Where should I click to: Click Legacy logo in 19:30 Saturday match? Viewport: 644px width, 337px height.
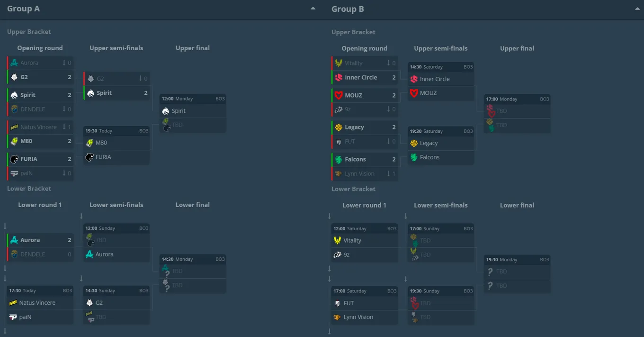(x=414, y=143)
